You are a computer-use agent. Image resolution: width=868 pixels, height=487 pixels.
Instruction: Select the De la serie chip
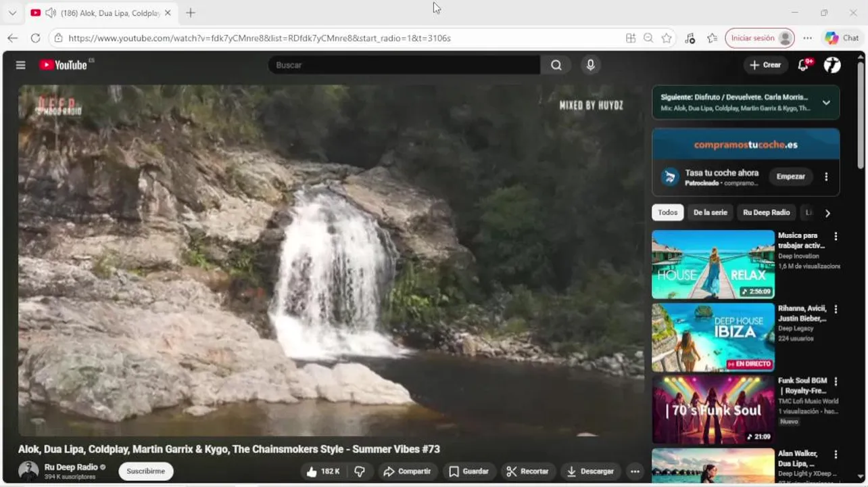pos(710,212)
